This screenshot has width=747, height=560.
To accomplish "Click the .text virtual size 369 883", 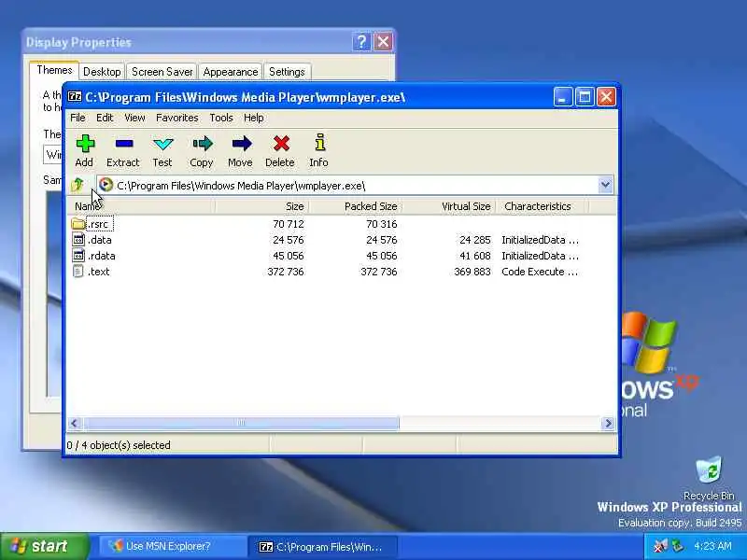I will pos(472,272).
